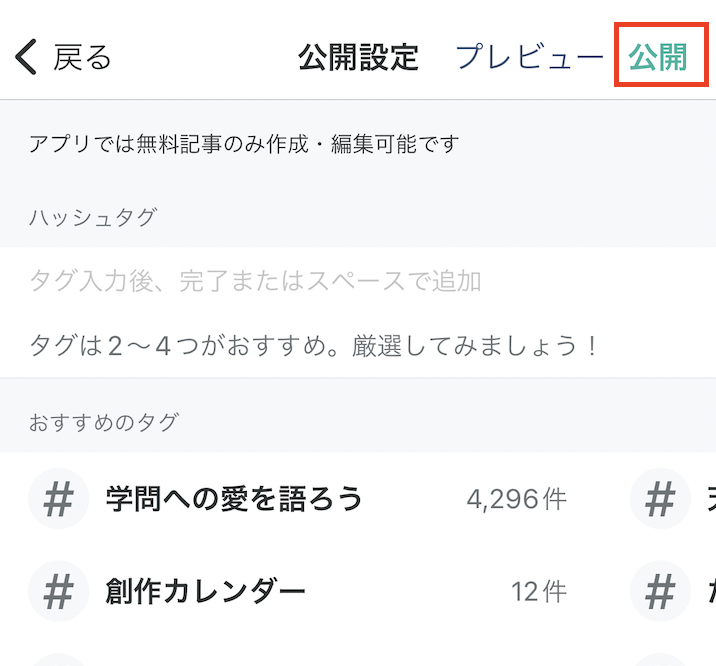The image size is (716, 666).
Task: Tap the おすすめのタグ section header
Action: coord(104,422)
